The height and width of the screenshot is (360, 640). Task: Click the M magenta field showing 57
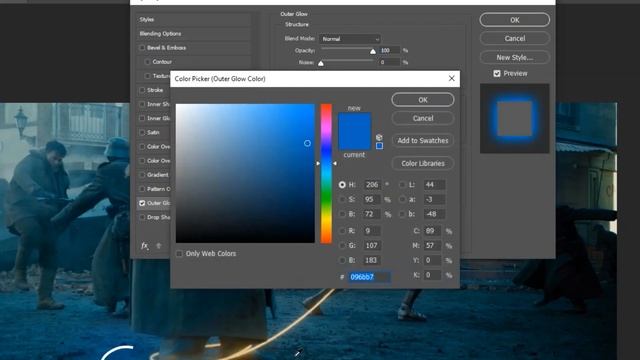pyautogui.click(x=432, y=245)
